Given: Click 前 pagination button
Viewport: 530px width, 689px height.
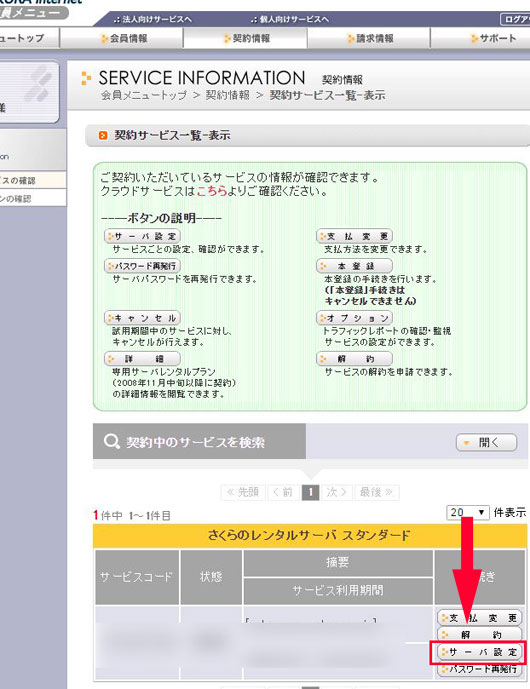Looking at the screenshot, I should click(283, 492).
